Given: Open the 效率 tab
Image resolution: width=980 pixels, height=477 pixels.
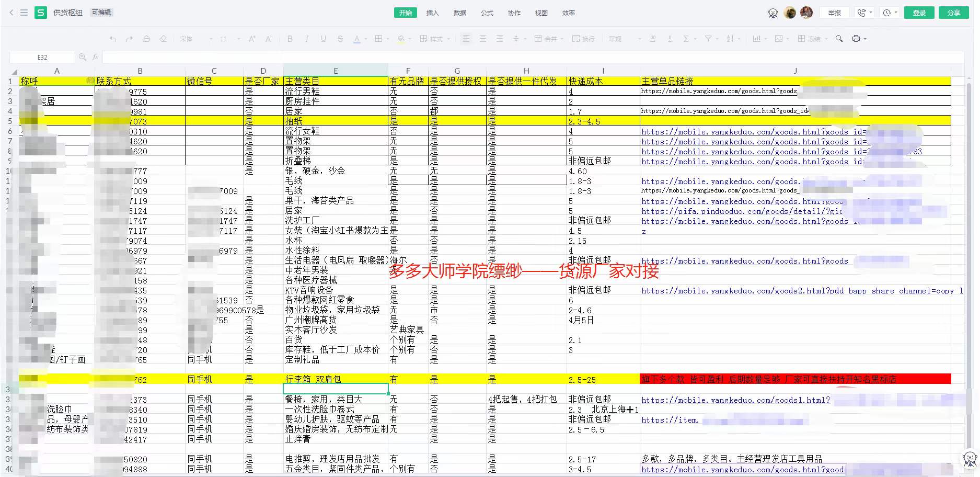Looking at the screenshot, I should click(569, 13).
